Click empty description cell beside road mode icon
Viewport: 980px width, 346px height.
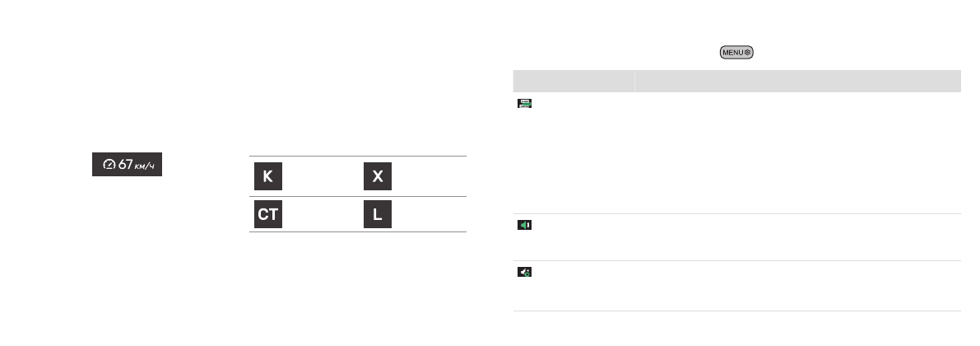(798, 153)
